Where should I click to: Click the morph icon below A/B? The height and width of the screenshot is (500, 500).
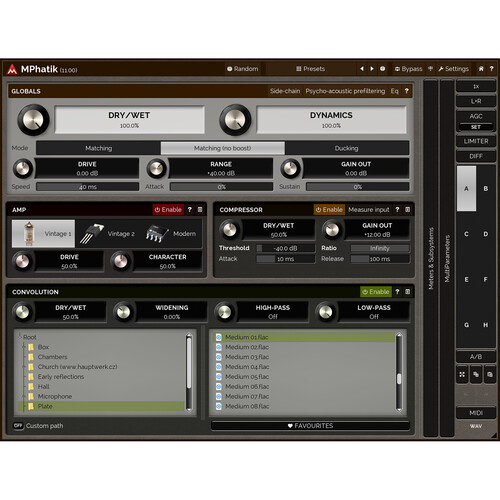pyautogui.click(x=462, y=374)
